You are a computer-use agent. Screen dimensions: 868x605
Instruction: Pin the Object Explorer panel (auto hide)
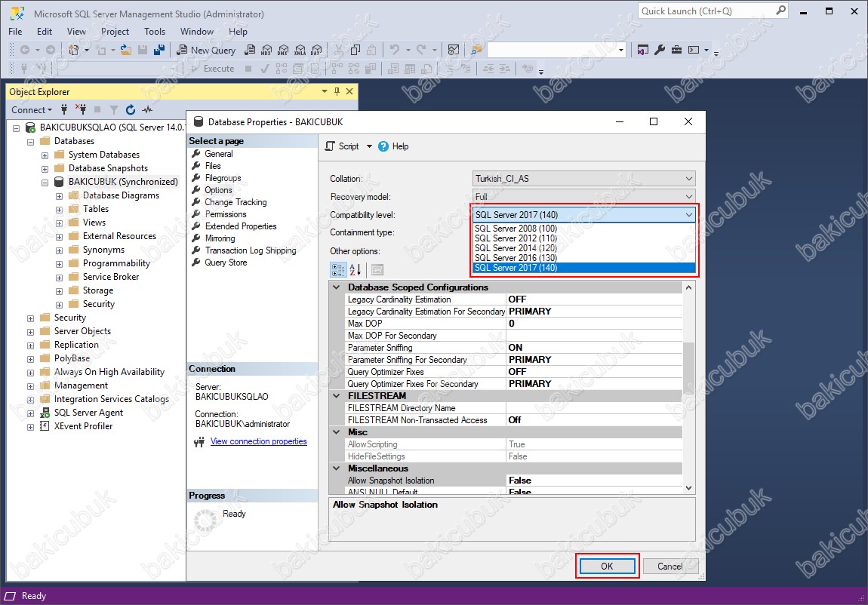click(x=337, y=91)
